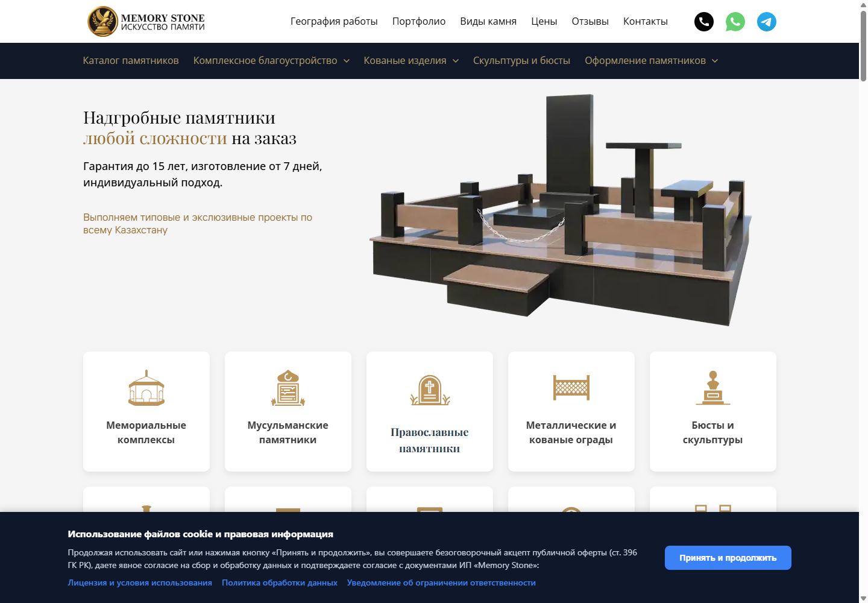868x603 pixels.
Task: Click the black phone call icon
Action: (704, 22)
